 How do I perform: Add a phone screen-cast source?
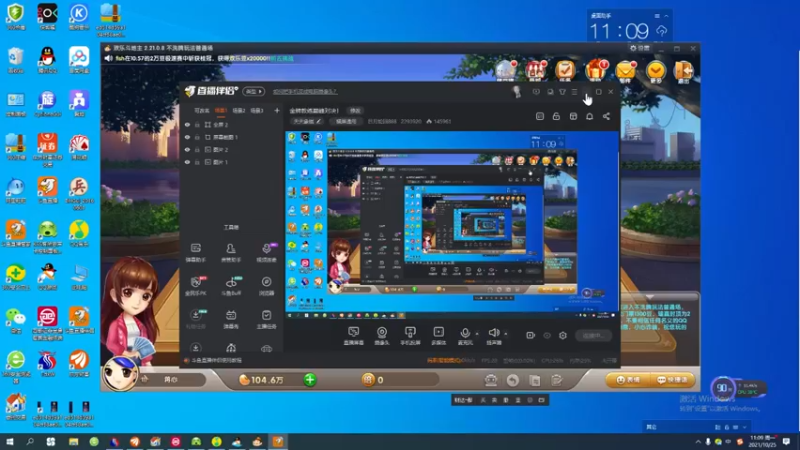coord(410,335)
